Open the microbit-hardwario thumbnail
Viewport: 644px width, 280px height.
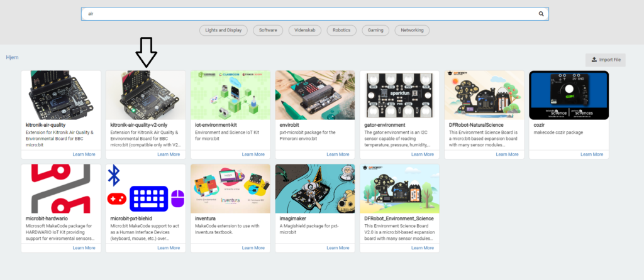point(61,188)
